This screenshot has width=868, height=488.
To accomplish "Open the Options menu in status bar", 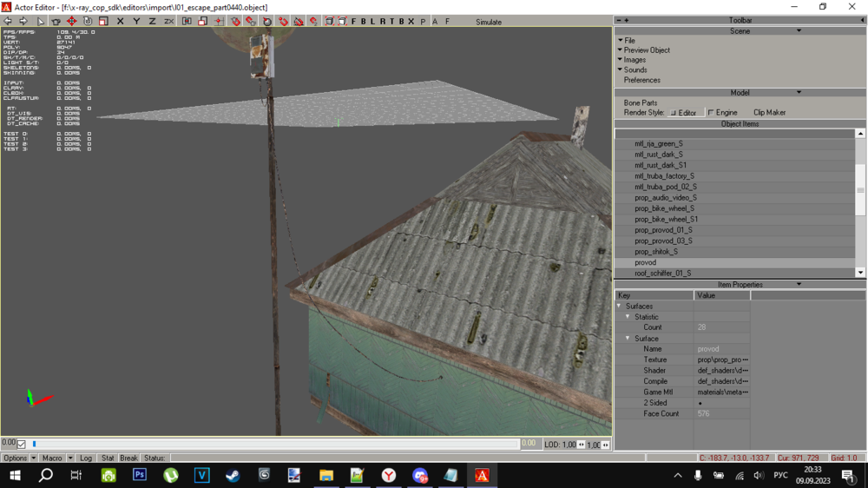I will coord(16,458).
